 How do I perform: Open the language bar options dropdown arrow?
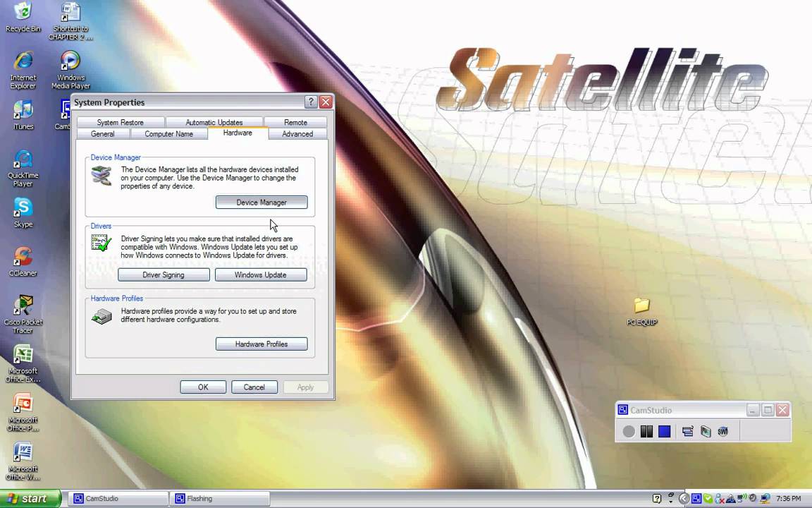670,502
